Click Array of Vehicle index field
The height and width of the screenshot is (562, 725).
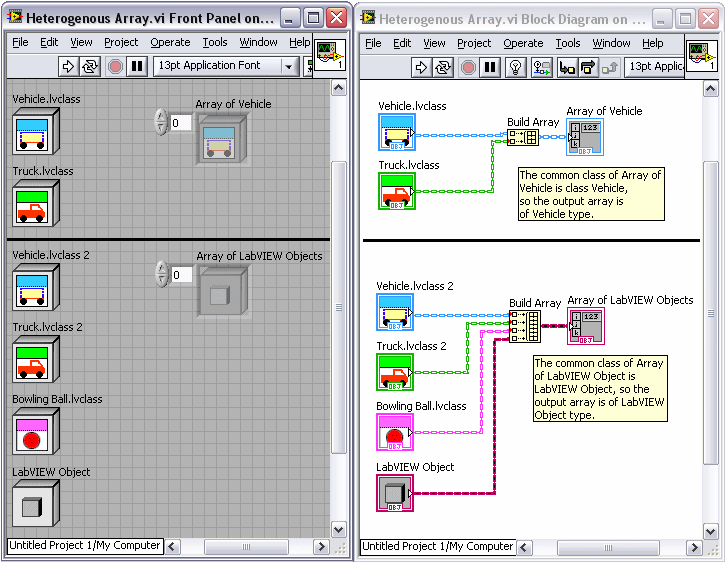tap(181, 123)
